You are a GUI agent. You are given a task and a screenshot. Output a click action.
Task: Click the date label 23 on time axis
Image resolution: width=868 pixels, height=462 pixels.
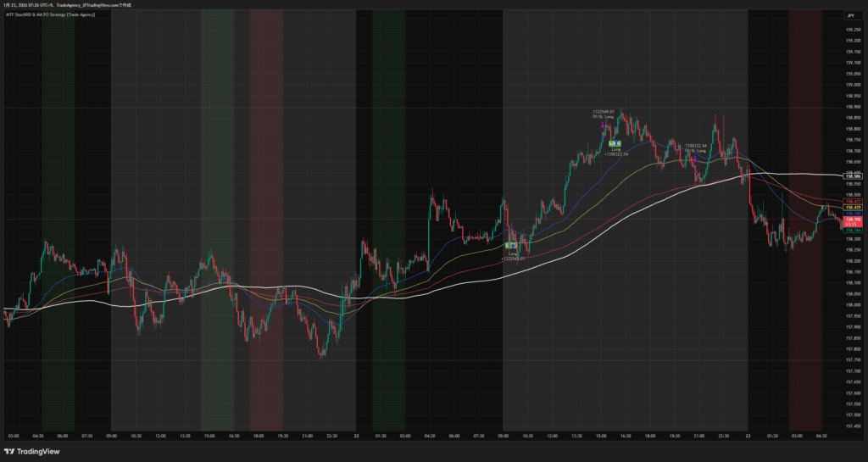(x=748, y=437)
